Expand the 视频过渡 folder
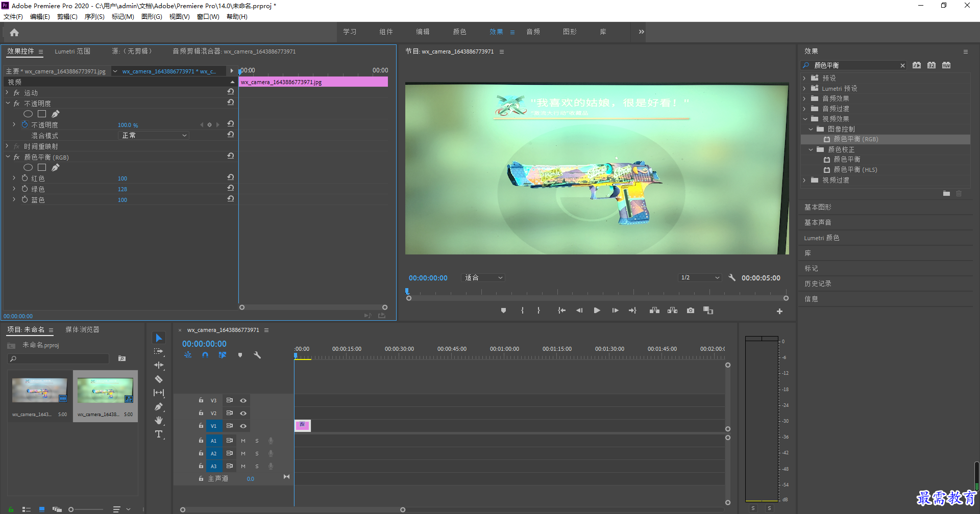The height and width of the screenshot is (514, 980). point(804,180)
